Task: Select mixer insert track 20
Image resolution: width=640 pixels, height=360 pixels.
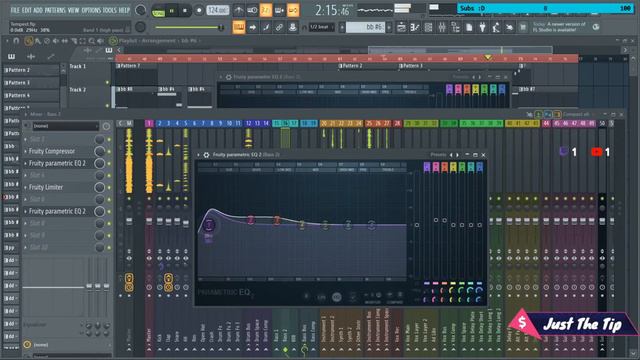Action: [x=324, y=123]
